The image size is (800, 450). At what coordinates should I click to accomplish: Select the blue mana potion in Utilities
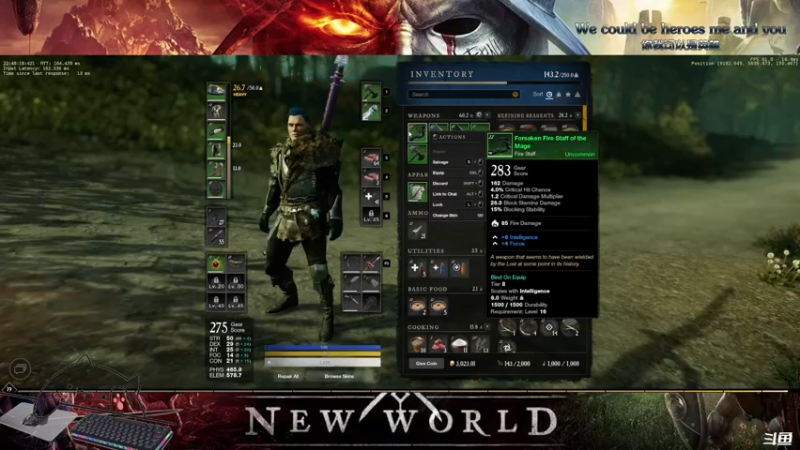click(x=438, y=268)
